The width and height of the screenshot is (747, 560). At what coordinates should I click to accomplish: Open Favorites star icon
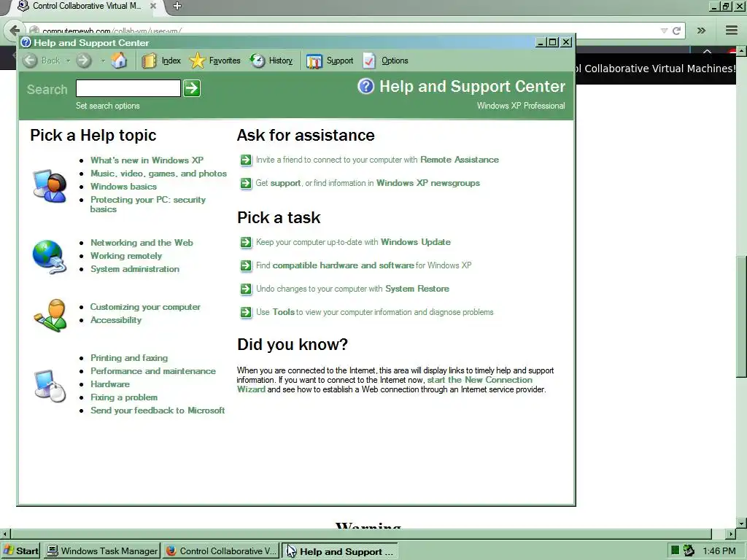pos(197,61)
